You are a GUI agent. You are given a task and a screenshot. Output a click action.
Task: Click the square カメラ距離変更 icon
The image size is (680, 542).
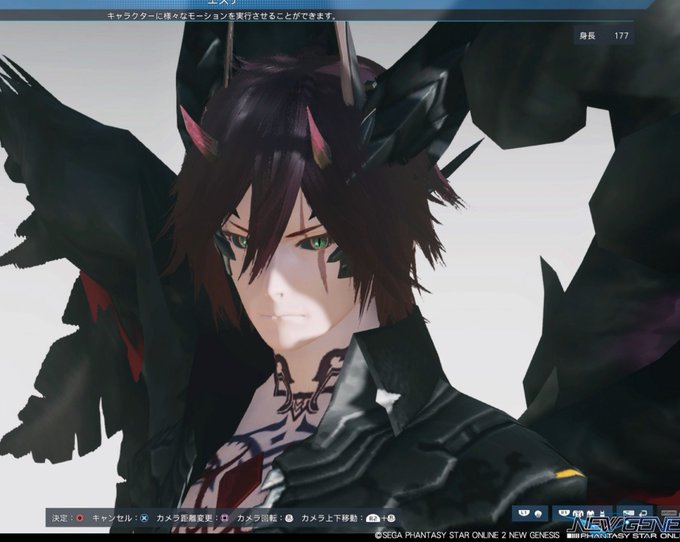(x=224, y=518)
